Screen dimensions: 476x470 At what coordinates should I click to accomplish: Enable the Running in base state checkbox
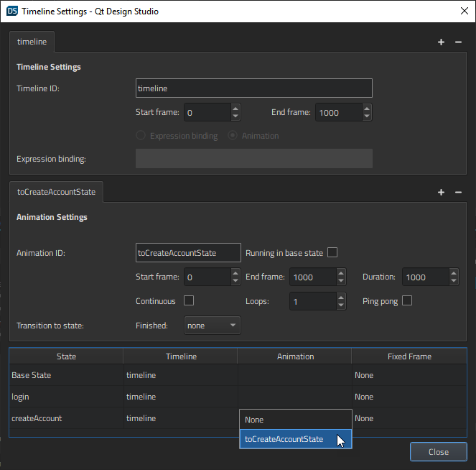332,252
